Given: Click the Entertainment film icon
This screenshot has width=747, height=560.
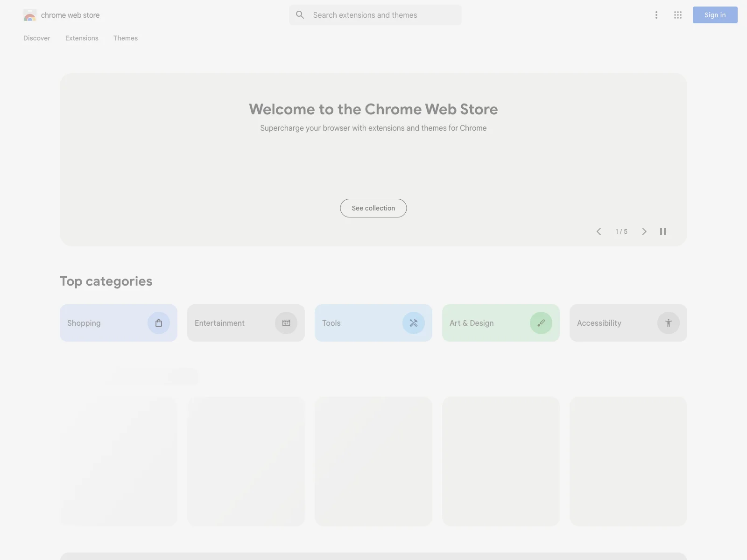Looking at the screenshot, I should click(x=286, y=323).
